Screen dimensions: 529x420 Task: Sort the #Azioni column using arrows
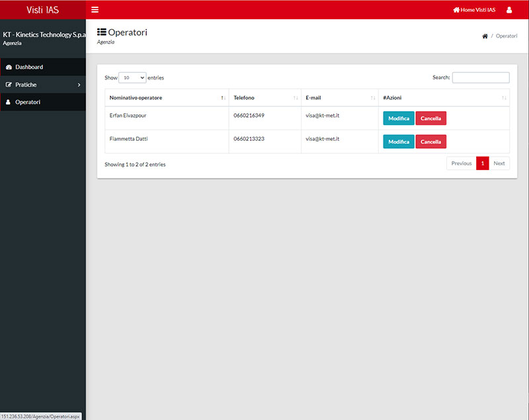pyautogui.click(x=504, y=98)
